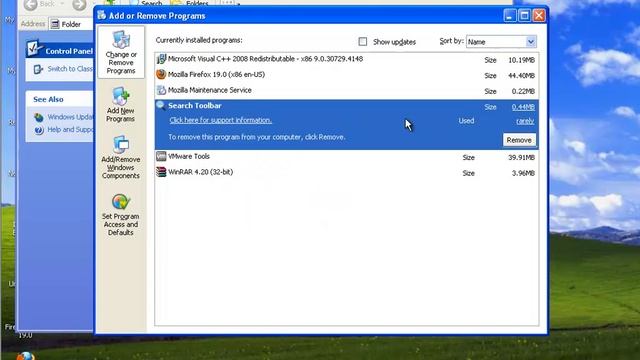Select WinRAR 4.20 (32-bit) entry
This screenshot has width=640, height=360.
(x=347, y=173)
